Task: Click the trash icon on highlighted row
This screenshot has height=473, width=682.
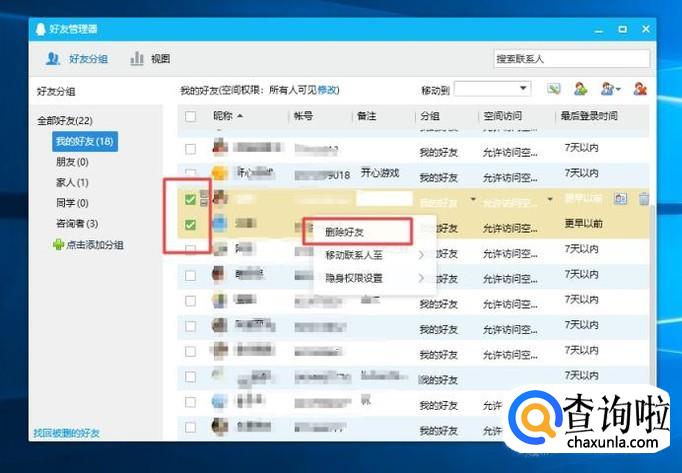Action: click(644, 199)
